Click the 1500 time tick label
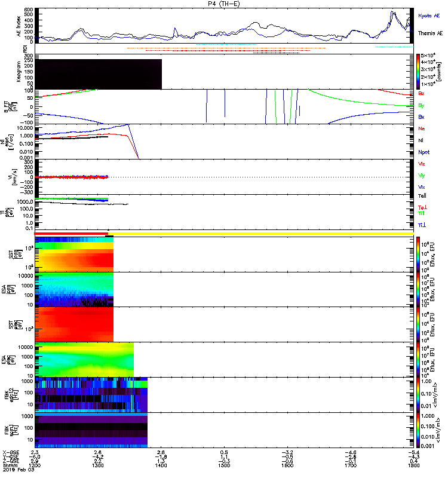The image size is (448, 478). point(224,465)
